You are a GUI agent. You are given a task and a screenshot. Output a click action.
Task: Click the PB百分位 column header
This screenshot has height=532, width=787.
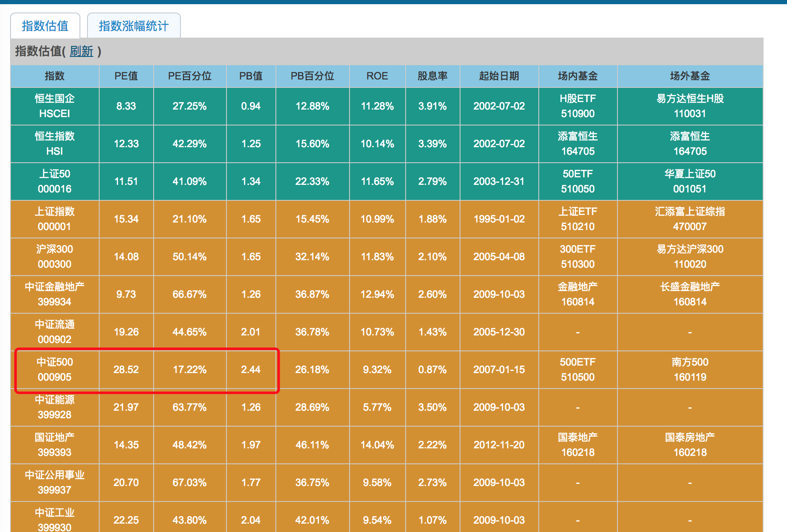tap(312, 76)
